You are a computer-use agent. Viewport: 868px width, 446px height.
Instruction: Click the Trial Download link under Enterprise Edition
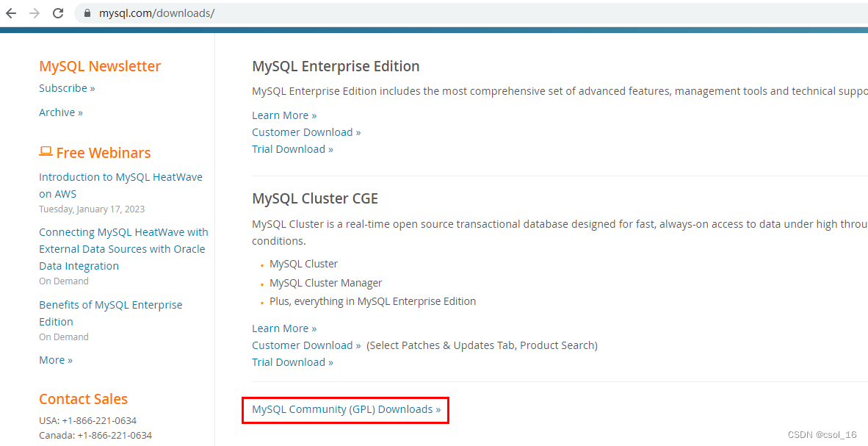click(x=292, y=148)
